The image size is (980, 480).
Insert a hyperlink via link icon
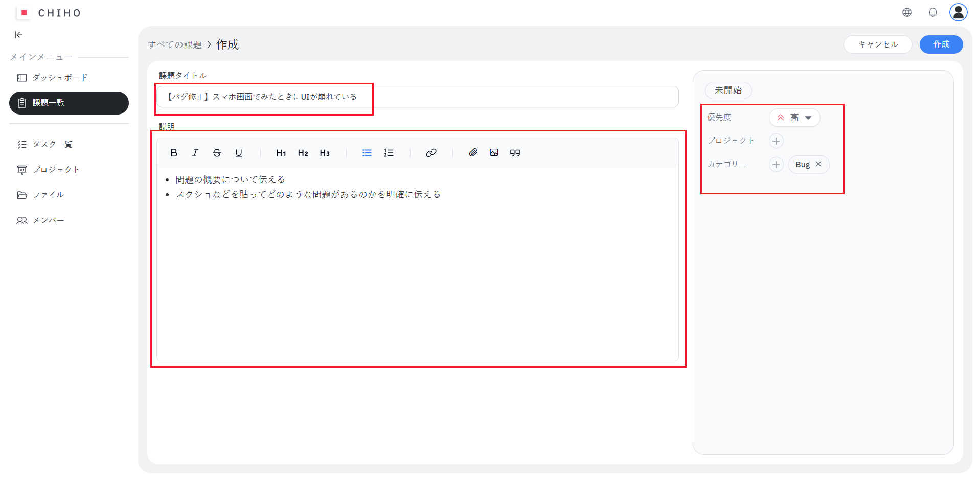tap(431, 153)
